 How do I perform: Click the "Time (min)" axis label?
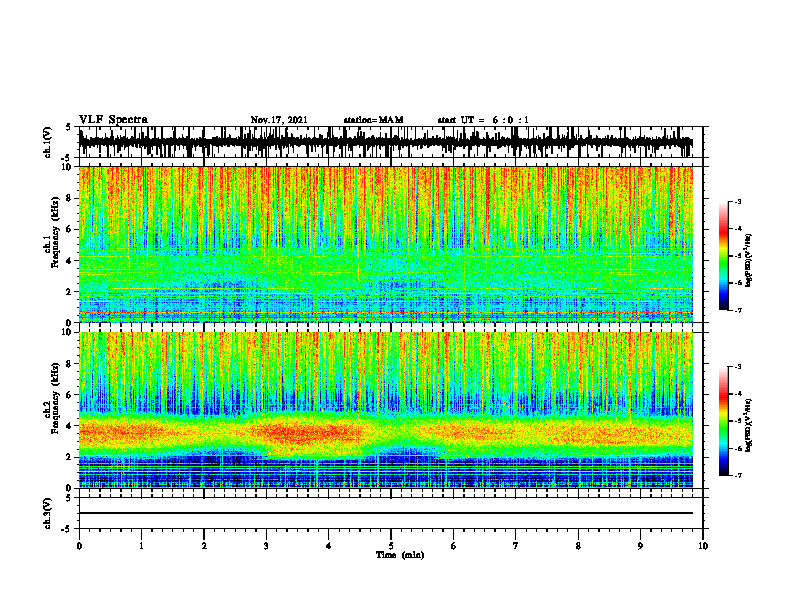coord(400,555)
